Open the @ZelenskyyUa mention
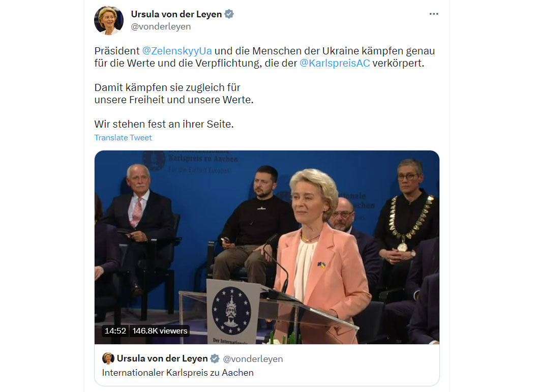 (177, 51)
